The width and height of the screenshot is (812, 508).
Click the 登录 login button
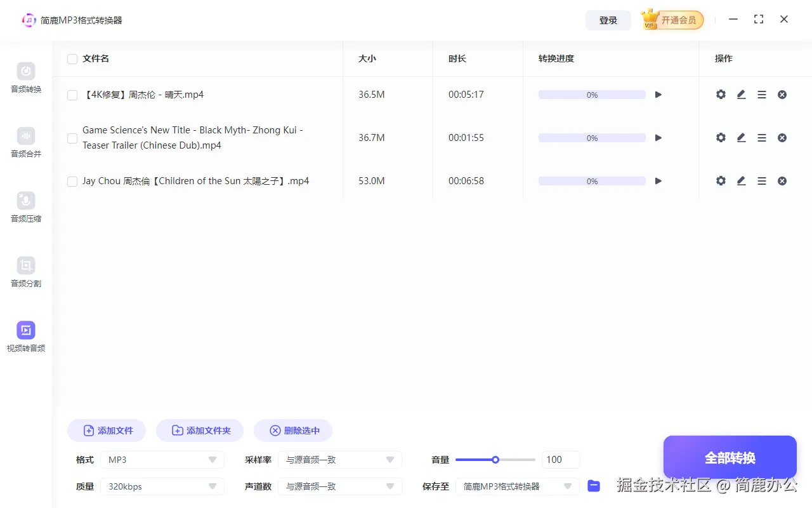[x=608, y=20]
